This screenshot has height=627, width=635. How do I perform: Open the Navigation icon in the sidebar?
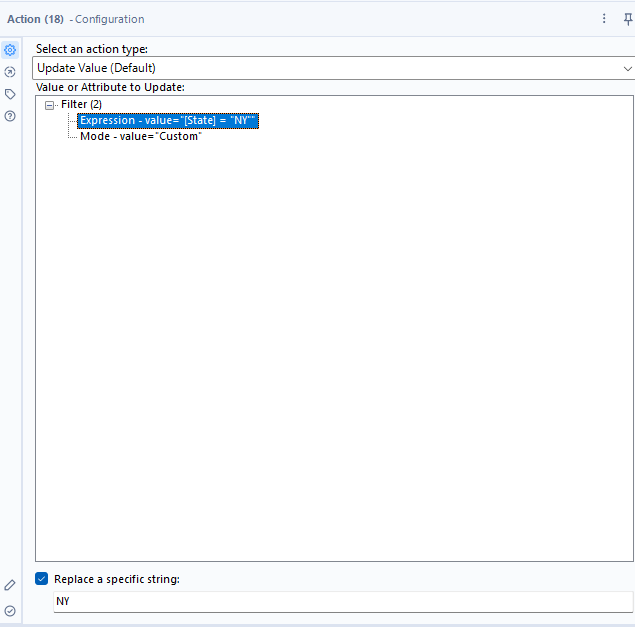coord(10,72)
